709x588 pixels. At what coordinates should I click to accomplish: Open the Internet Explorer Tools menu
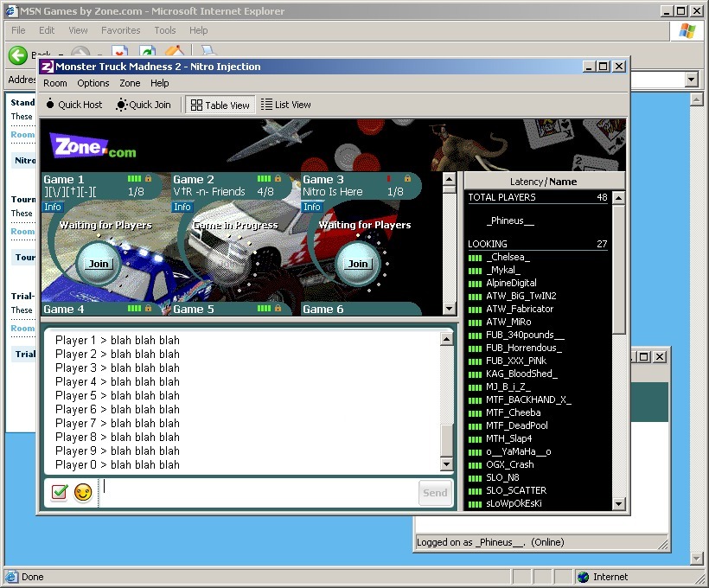(x=165, y=30)
